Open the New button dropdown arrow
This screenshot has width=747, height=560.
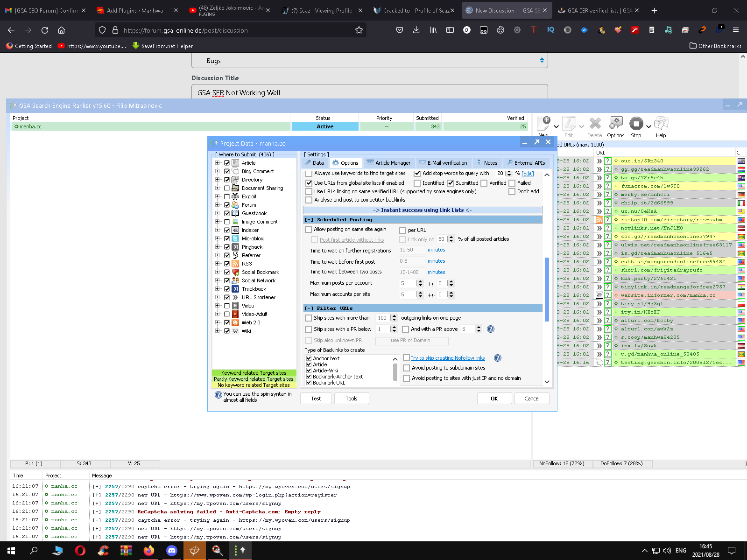click(556, 126)
